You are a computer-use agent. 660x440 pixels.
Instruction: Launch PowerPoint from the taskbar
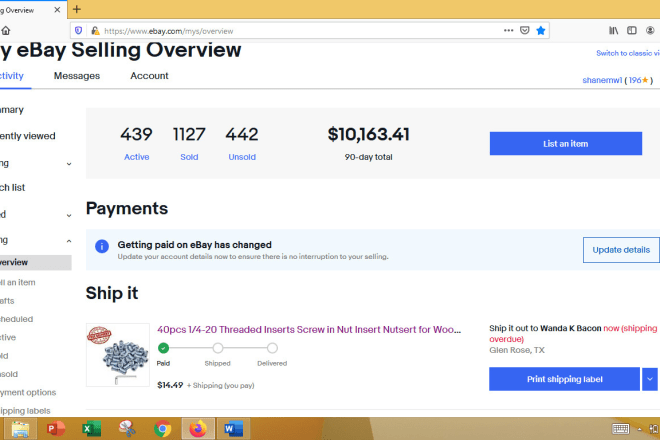coord(56,429)
